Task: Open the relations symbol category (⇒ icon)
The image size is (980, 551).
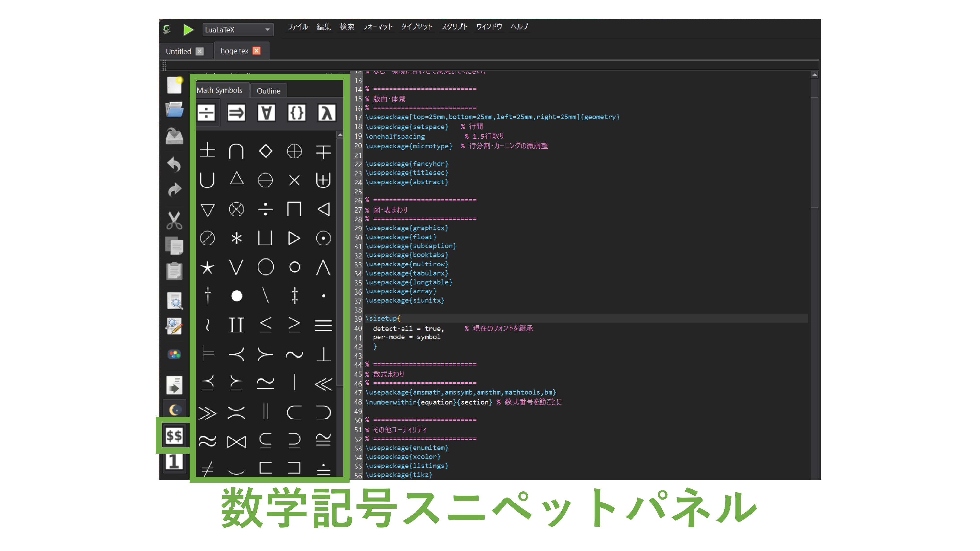Action: (x=236, y=112)
